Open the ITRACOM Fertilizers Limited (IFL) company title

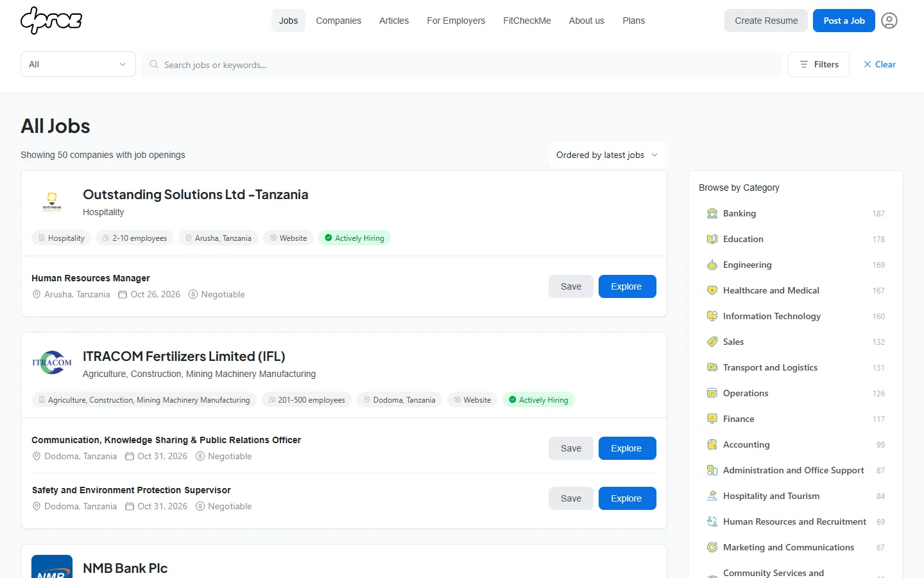pyautogui.click(x=184, y=356)
